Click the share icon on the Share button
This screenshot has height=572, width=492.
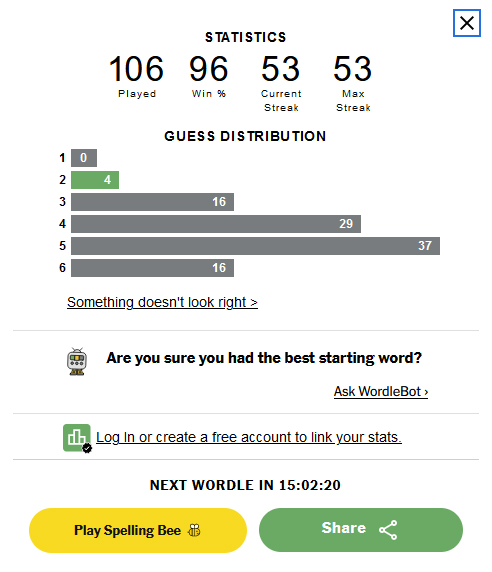(x=388, y=530)
